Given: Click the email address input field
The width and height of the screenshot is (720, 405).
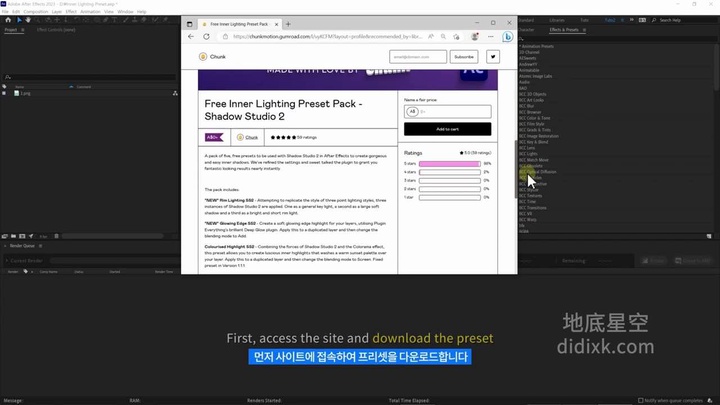Looking at the screenshot, I should click(x=419, y=57).
